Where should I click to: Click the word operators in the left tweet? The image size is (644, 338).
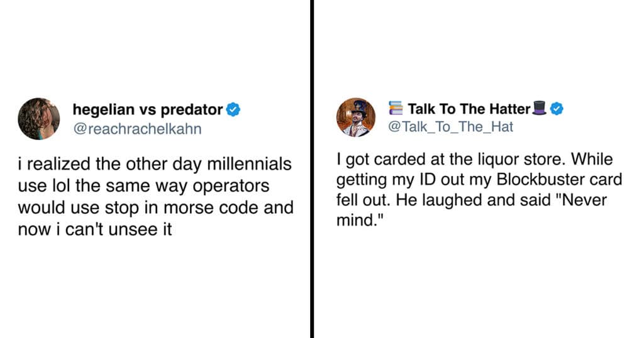coord(231,186)
